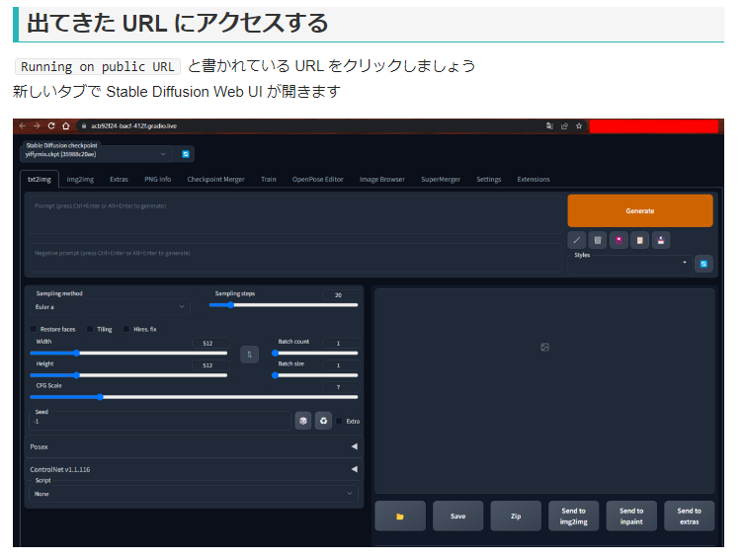Enable Tiling checkbox
Image resolution: width=743 pixels, height=560 pixels.
point(90,329)
